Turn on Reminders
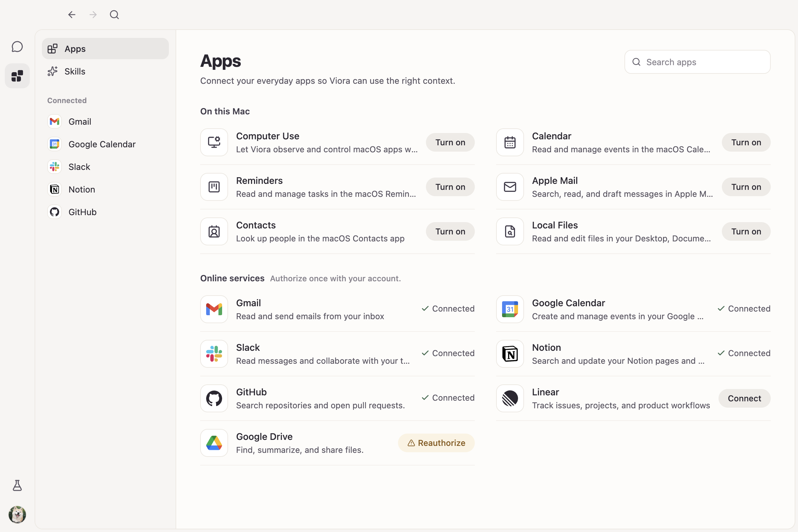Screen dimensions: 798x532 pyautogui.click(x=450, y=187)
